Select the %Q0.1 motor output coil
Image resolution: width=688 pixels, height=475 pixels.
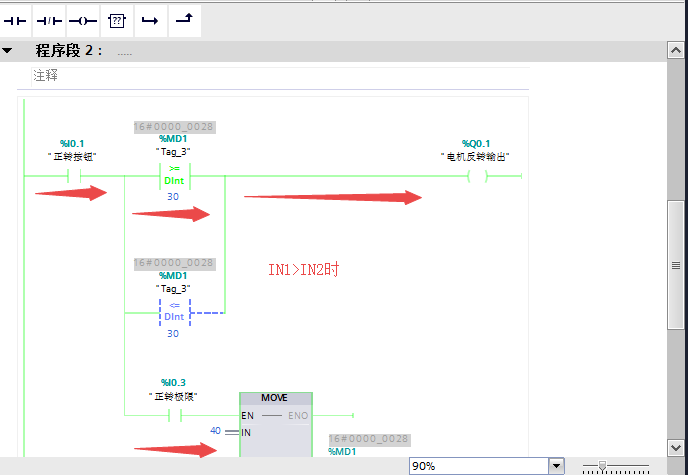click(479, 176)
